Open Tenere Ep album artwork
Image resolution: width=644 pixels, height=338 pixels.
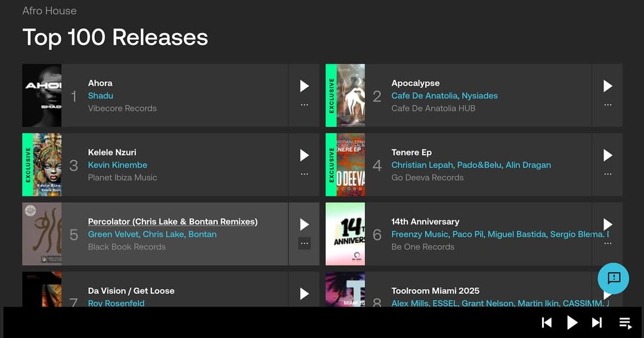(x=351, y=164)
